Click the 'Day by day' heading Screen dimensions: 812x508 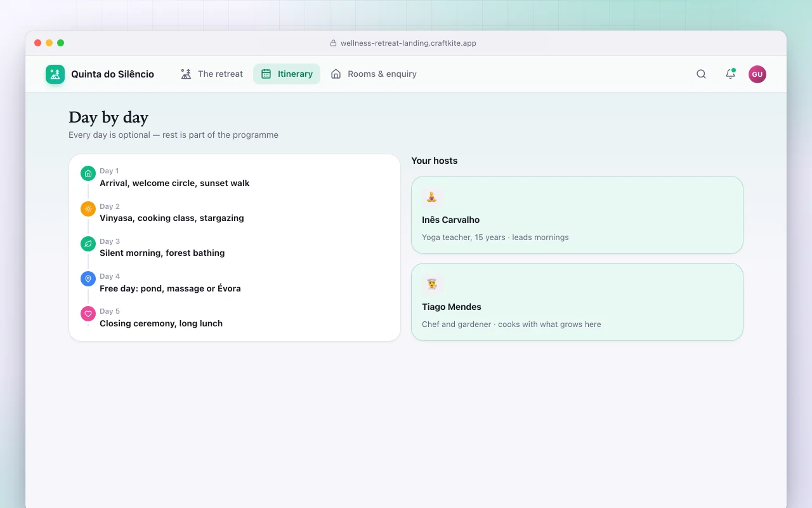tap(108, 117)
